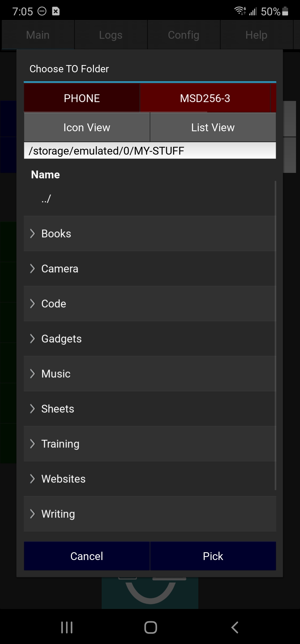Screen dimensions: 300x644
Task: Tap the Android back navigation icon
Action: (x=235, y=627)
